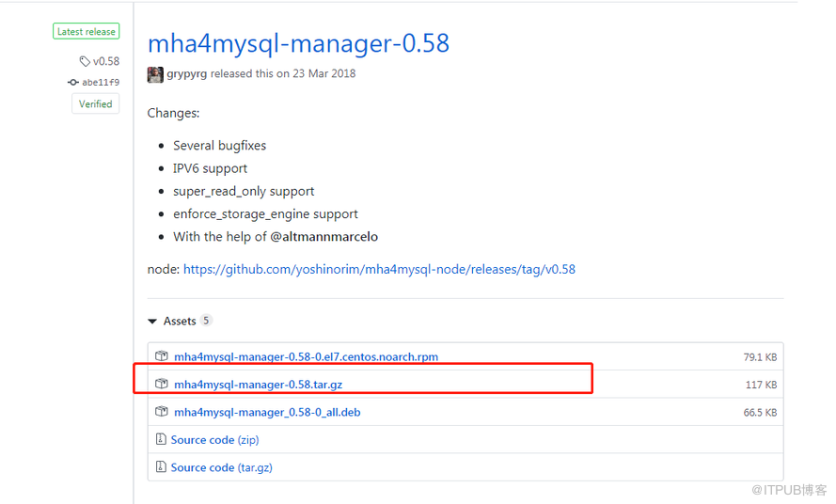Click the @altmannmarcelo mention

click(x=323, y=237)
